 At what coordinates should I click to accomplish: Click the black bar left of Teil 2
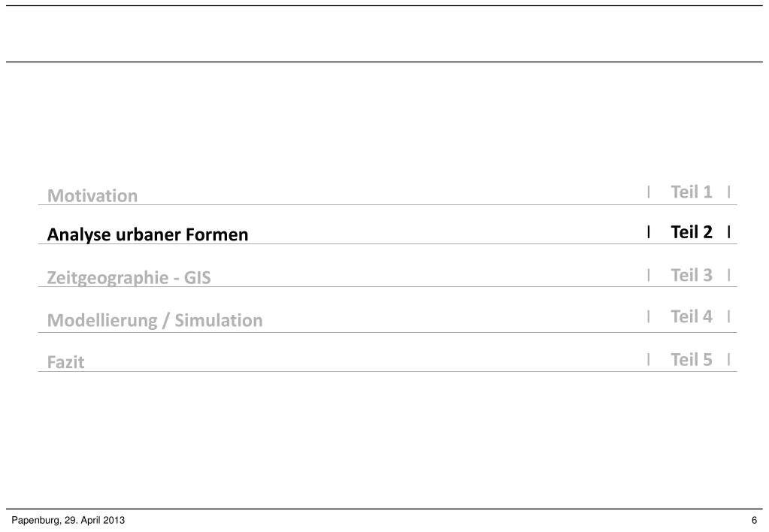648,232
